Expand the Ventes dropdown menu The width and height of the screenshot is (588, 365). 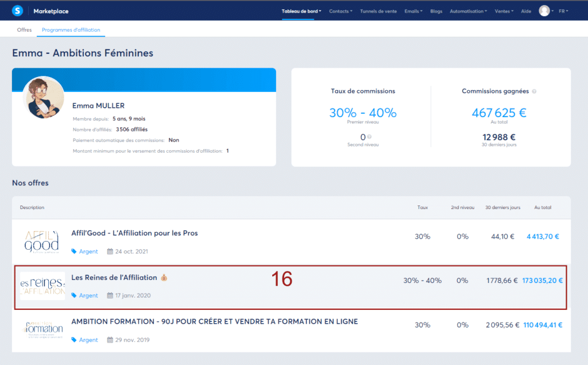tap(504, 11)
